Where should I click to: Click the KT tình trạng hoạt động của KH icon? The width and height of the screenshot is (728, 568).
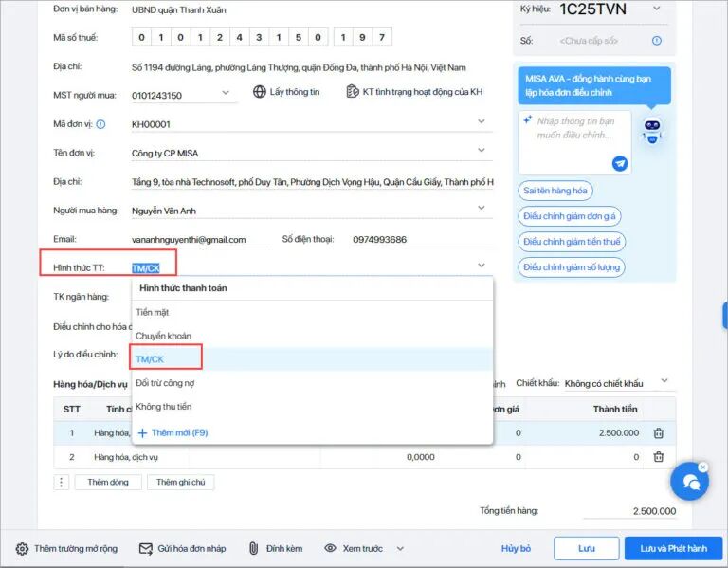pos(353,92)
